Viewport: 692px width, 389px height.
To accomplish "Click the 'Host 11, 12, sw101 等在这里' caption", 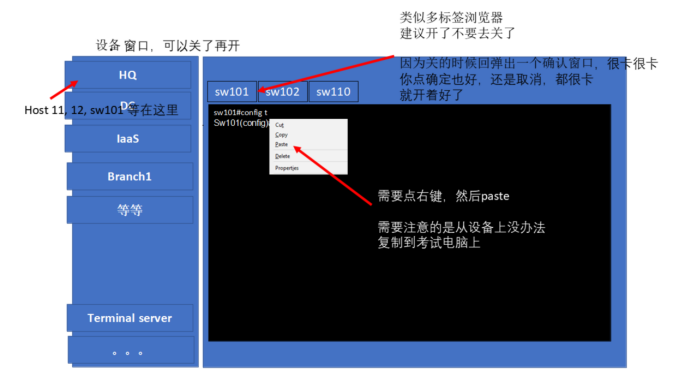I will point(101,110).
